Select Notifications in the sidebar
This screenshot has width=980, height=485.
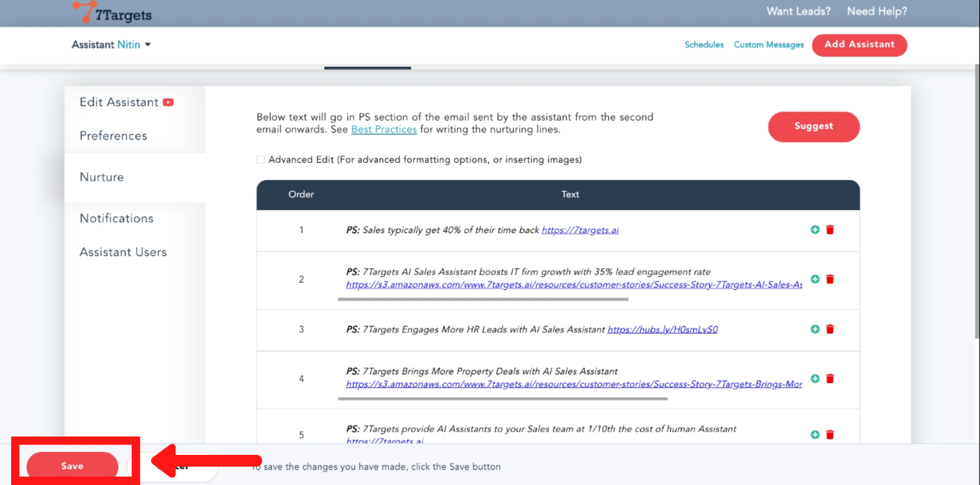pos(116,219)
